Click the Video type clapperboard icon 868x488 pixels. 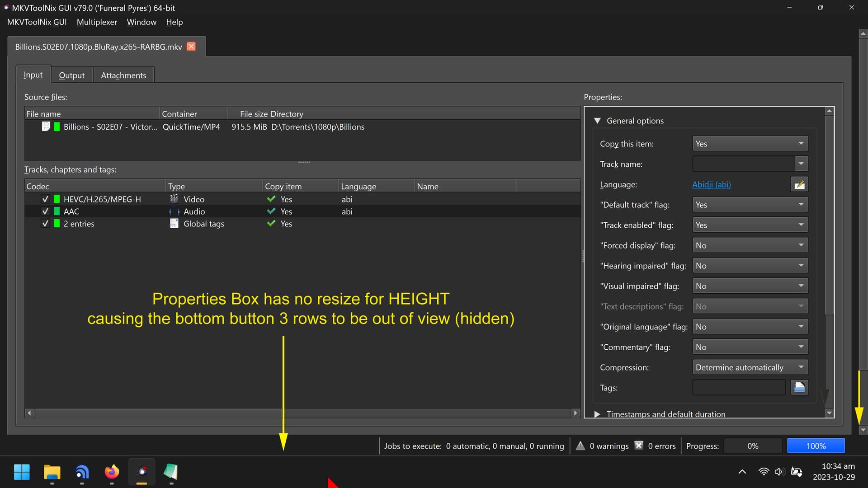point(174,199)
